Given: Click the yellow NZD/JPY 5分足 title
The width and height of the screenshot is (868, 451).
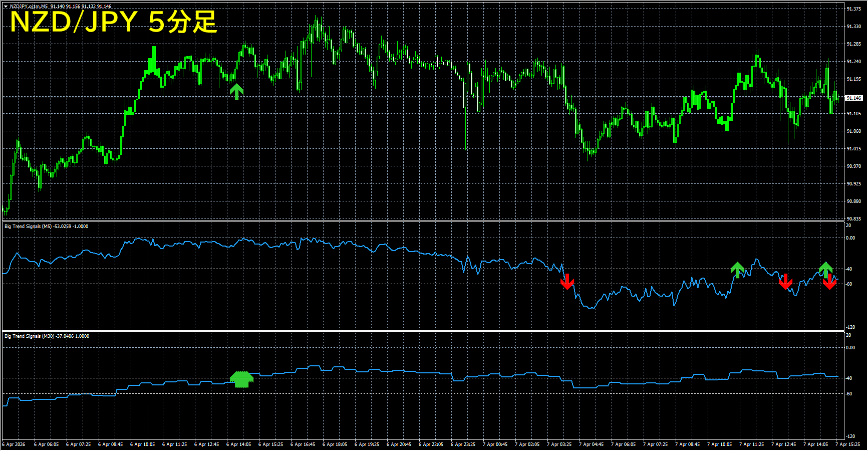Looking at the screenshot, I should [x=113, y=22].
